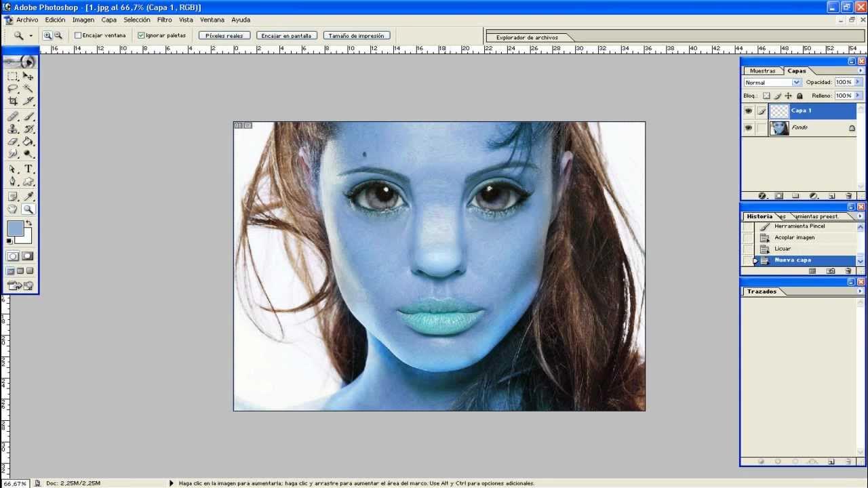Hide the Capa 1 layer visibility eye
The image size is (868, 488).
(749, 110)
